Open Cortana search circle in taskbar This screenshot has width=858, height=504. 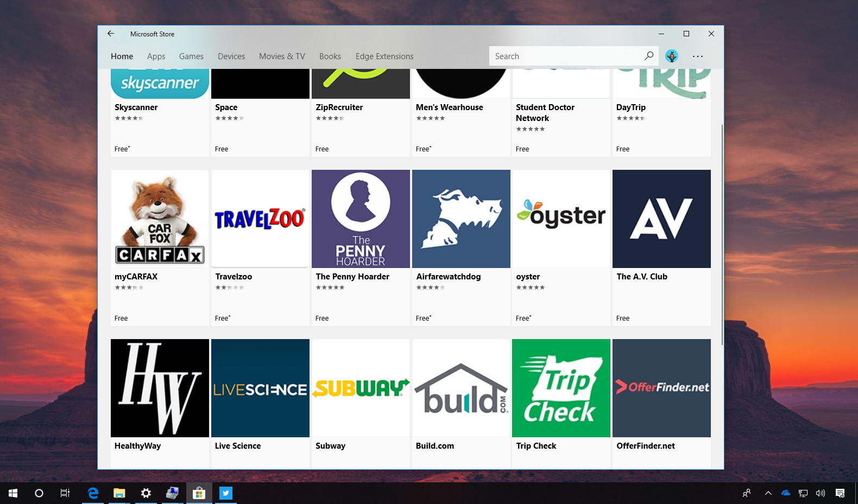coord(39,493)
